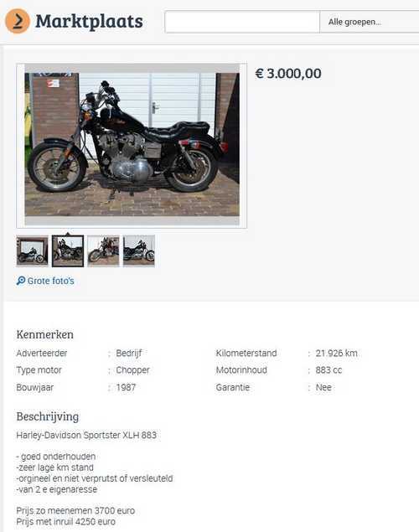Viewport: 419px width, 532px height.
Task: Click the Beschrijving section heading
Action: (48, 416)
